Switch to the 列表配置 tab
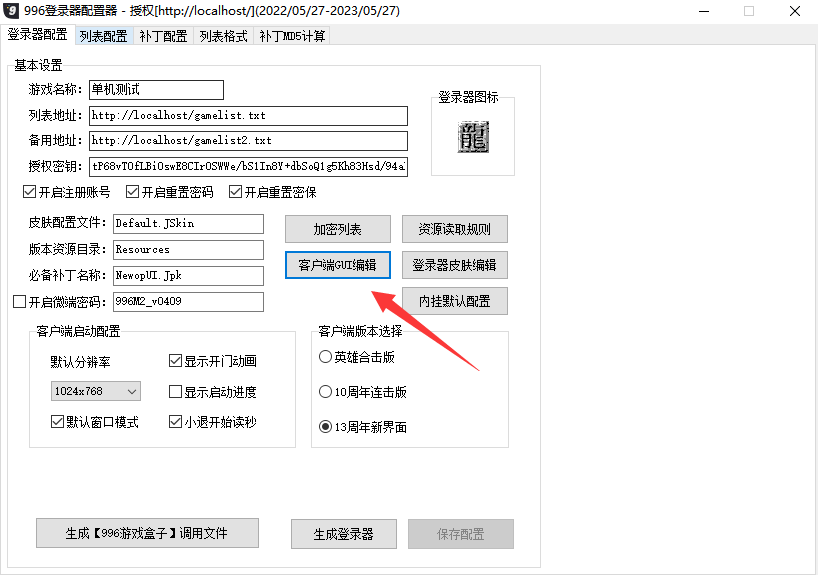The height and width of the screenshot is (575, 818). click(x=103, y=36)
